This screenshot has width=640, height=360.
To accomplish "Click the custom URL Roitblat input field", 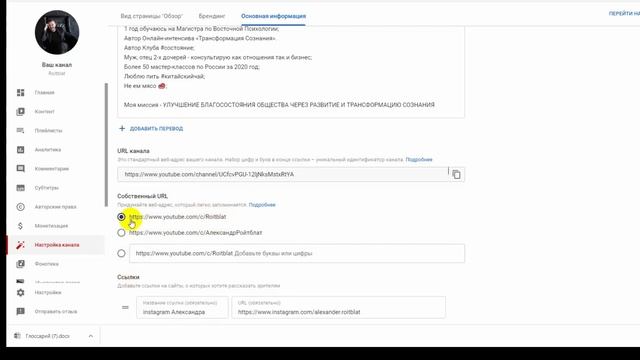I will (297, 253).
